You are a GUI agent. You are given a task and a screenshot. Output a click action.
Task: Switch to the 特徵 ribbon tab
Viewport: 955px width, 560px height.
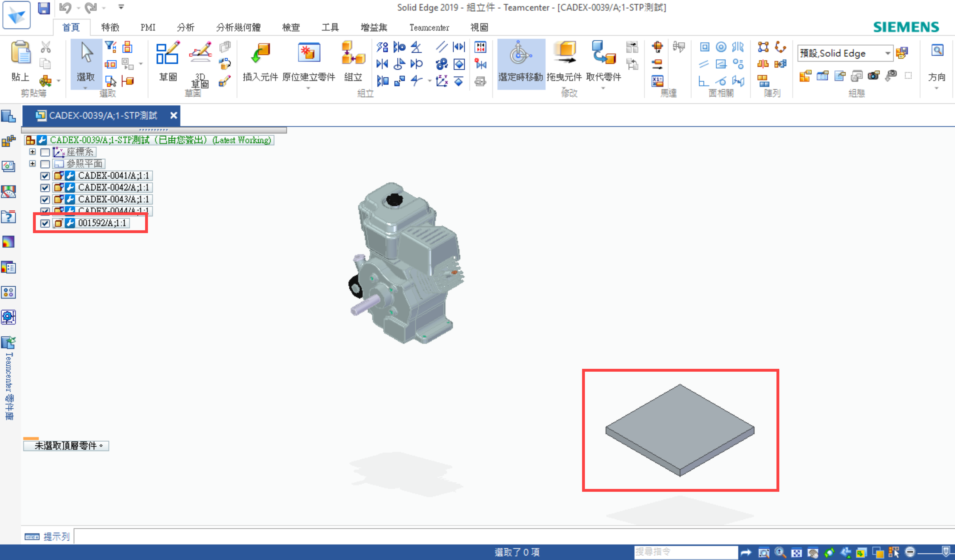click(x=110, y=27)
